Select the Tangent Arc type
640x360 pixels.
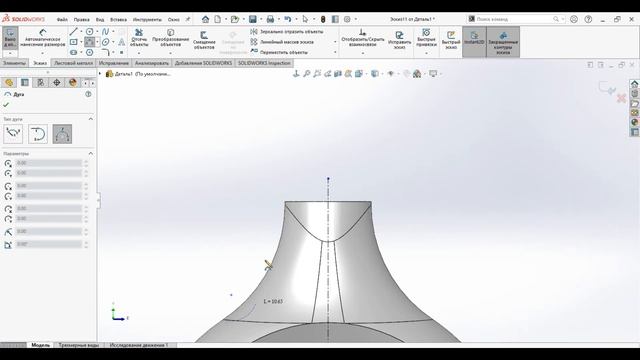(x=38, y=133)
